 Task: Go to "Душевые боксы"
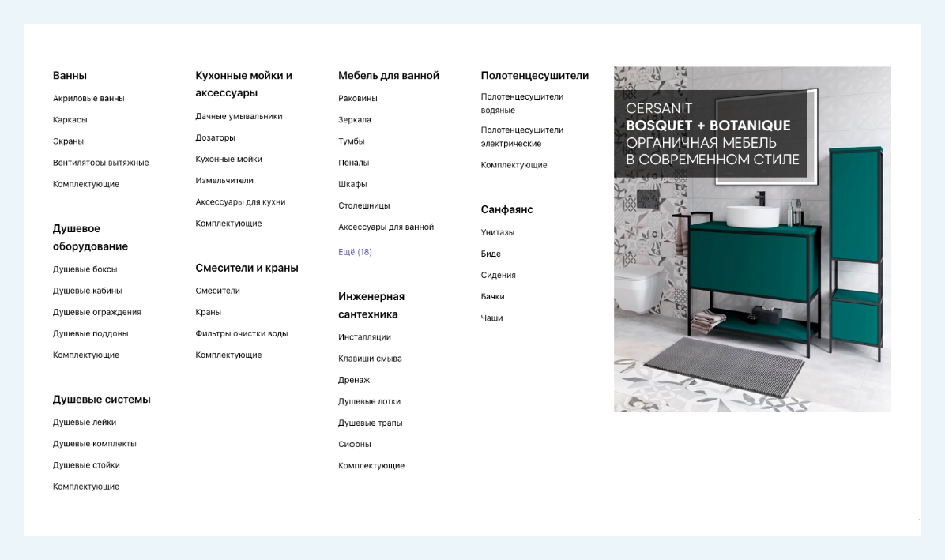[x=85, y=269]
